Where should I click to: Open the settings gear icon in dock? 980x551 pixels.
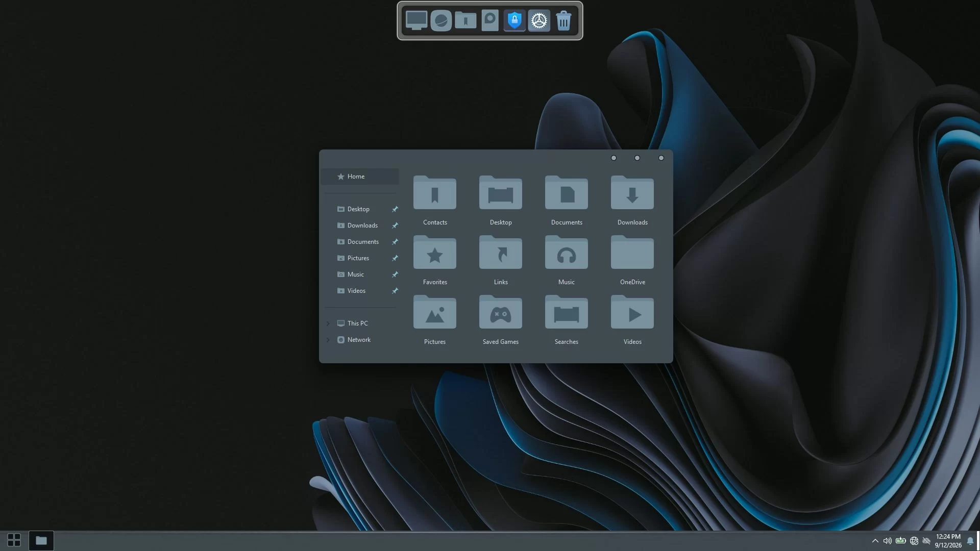pos(539,20)
